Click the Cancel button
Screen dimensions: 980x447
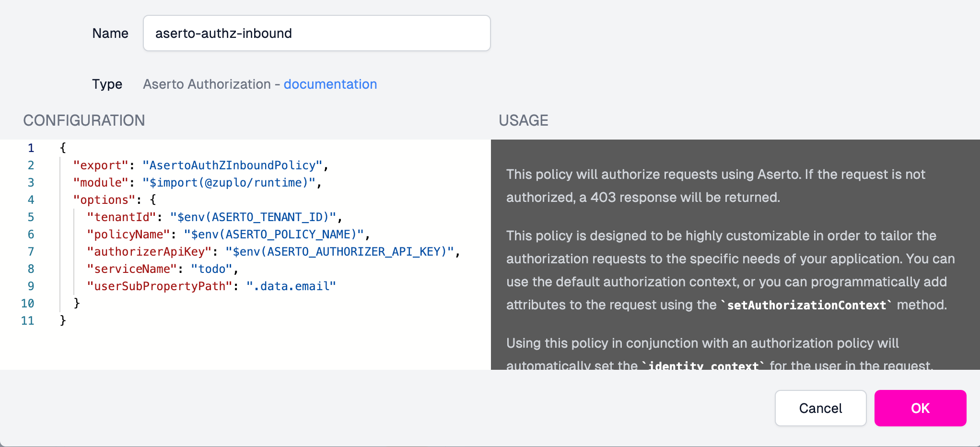820,408
